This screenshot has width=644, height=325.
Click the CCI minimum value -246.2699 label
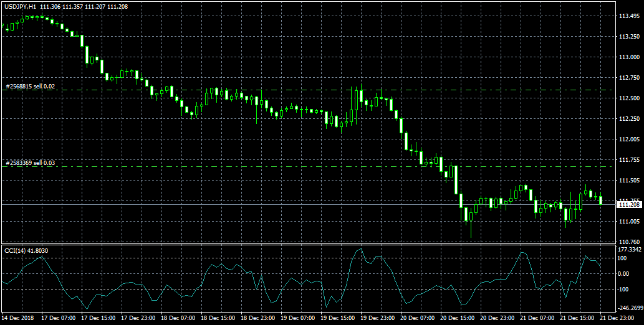[x=630, y=308]
